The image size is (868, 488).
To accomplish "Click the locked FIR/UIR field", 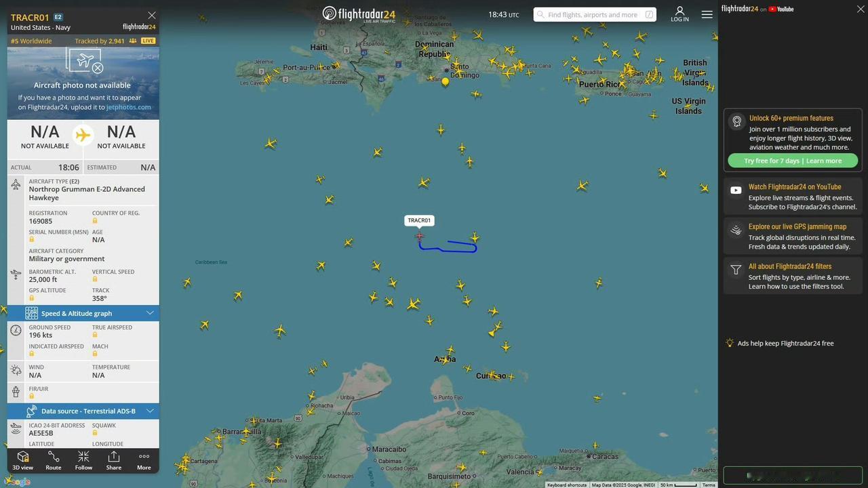I will click(x=32, y=396).
